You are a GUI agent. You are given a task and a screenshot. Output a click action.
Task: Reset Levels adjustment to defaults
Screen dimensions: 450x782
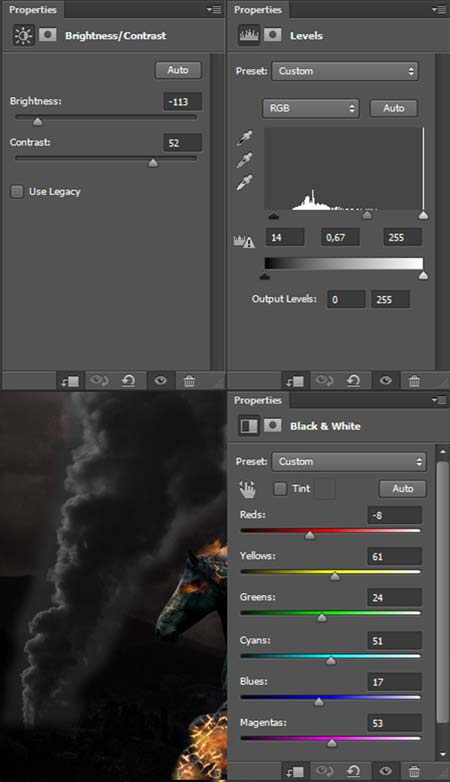tap(353, 382)
